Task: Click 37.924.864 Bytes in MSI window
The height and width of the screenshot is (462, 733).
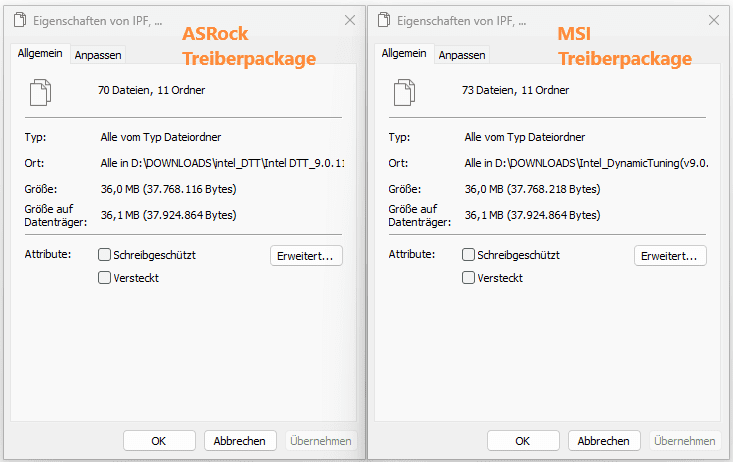Action: [x=532, y=215]
